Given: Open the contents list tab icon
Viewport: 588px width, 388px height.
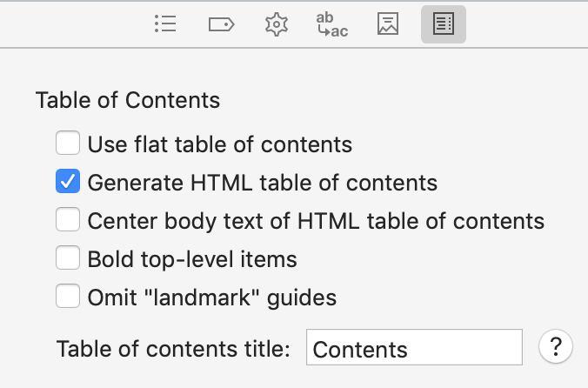Looking at the screenshot, I should [x=165, y=24].
